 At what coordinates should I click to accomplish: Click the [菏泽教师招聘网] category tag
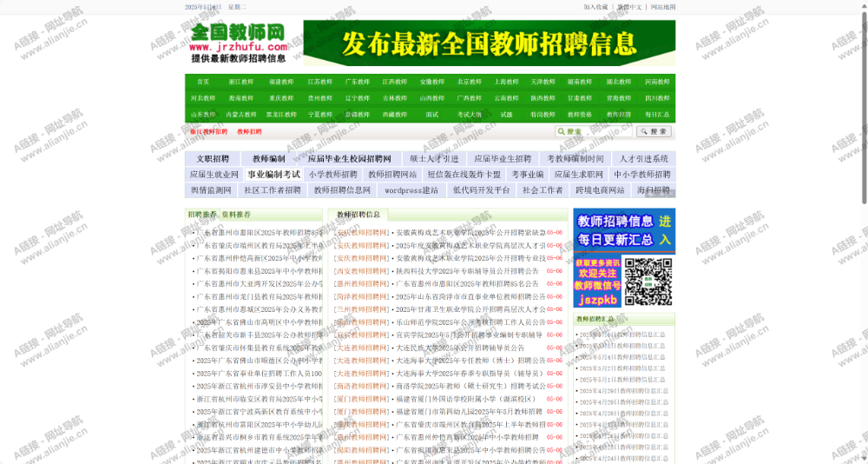pos(362,296)
